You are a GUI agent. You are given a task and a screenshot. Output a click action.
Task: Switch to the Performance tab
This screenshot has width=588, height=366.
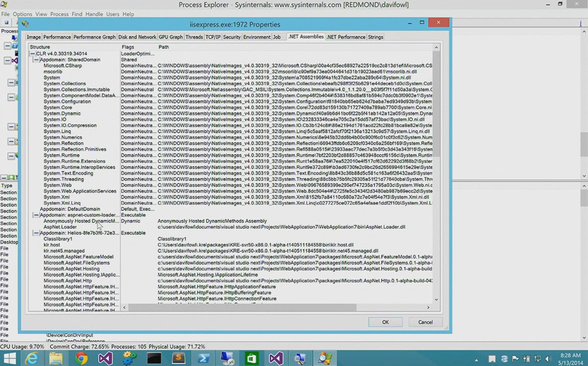57,37
